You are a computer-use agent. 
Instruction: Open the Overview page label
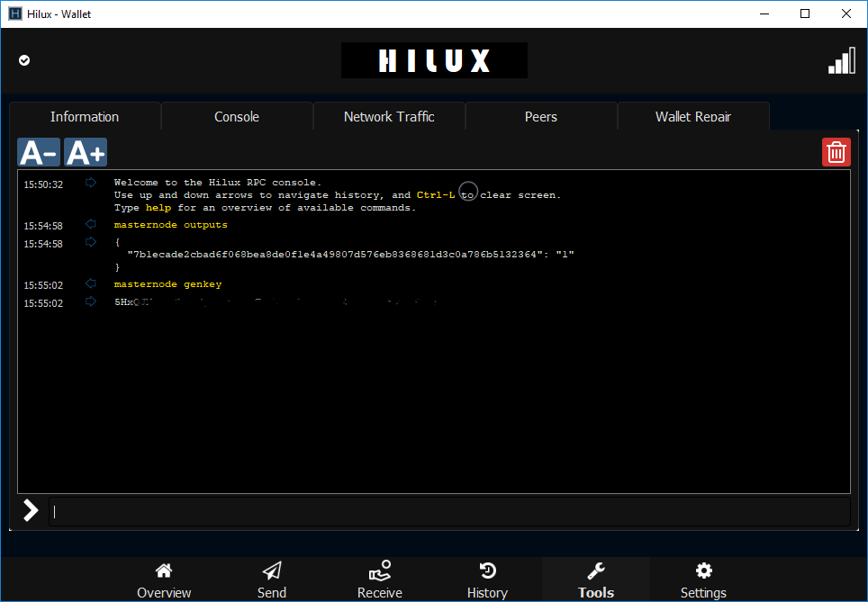point(164,593)
